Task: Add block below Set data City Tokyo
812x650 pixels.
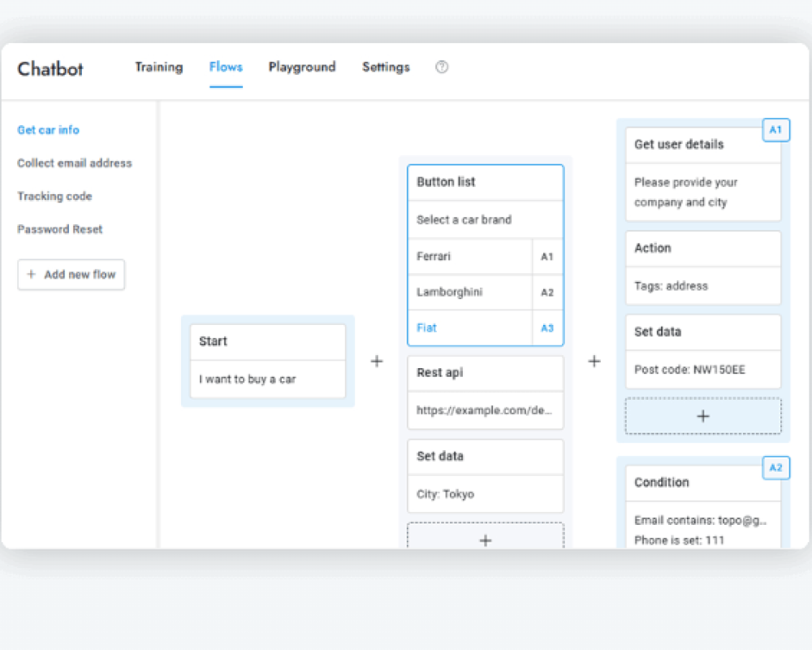Action: tap(486, 536)
